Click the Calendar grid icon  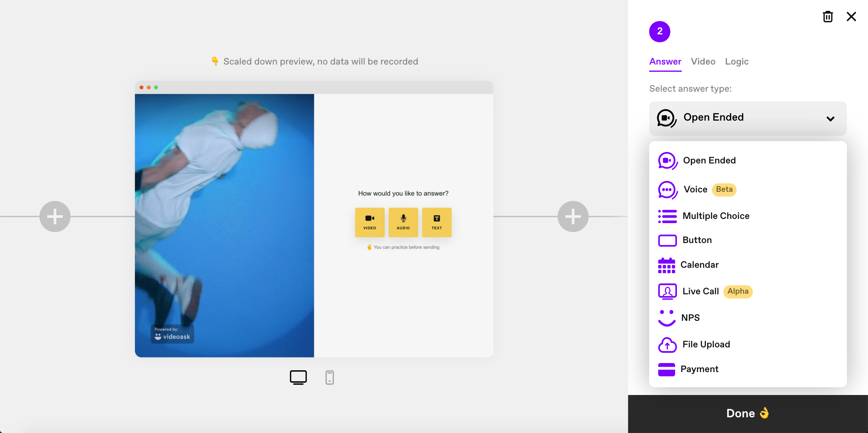[x=666, y=265]
